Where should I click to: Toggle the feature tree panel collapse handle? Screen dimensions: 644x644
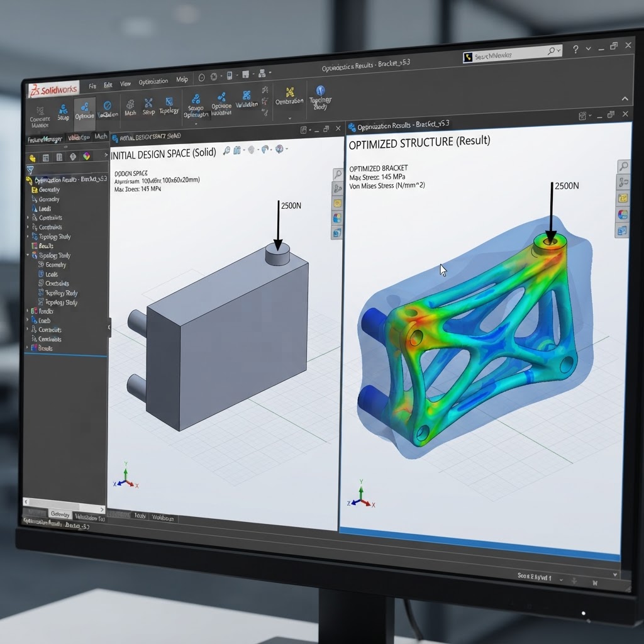[x=109, y=327]
